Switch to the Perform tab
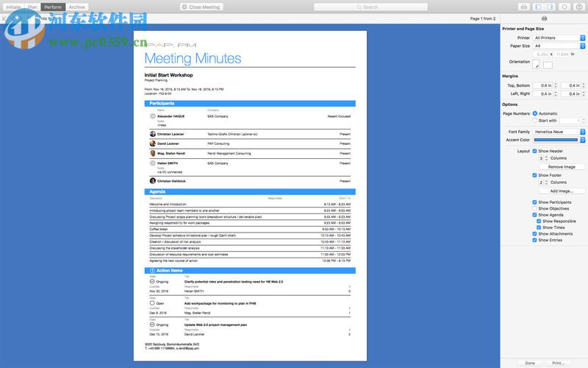 click(x=53, y=7)
